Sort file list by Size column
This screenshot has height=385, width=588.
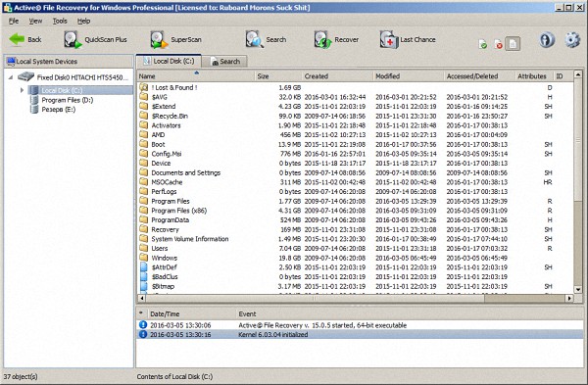[278, 76]
